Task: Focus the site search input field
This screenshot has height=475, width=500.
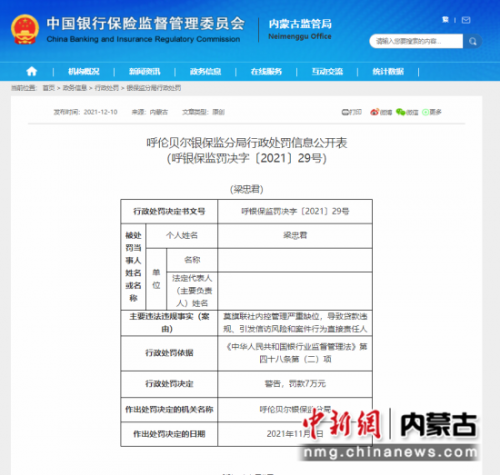Action: coord(416,41)
